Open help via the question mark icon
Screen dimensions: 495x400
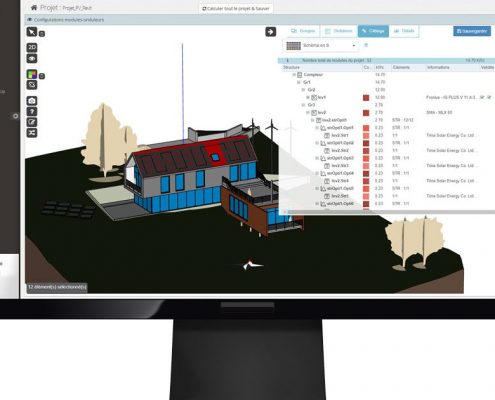[x=32, y=111]
